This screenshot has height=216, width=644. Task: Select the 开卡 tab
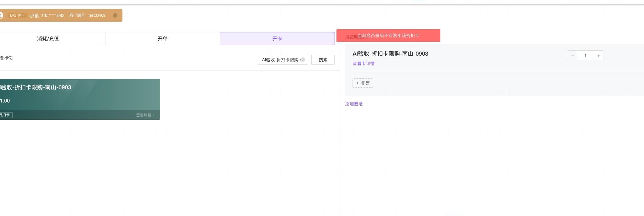(277, 39)
